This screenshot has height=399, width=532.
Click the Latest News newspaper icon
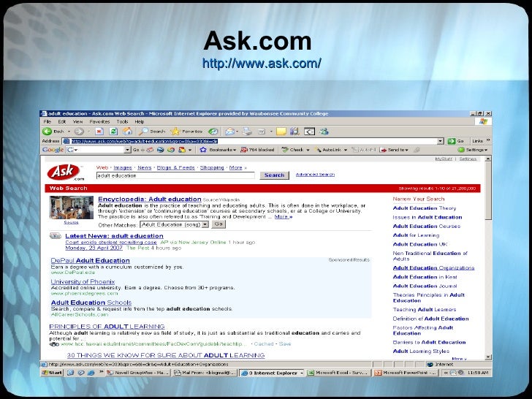pos(55,236)
